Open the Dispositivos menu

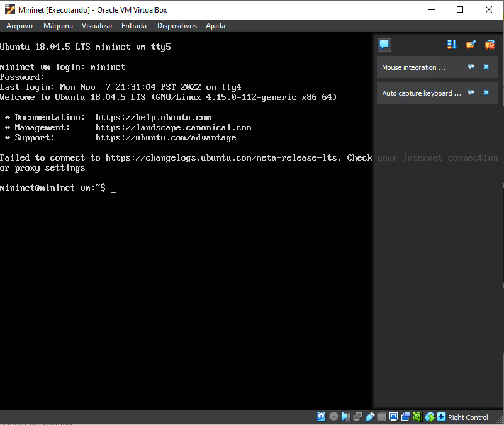click(x=176, y=26)
